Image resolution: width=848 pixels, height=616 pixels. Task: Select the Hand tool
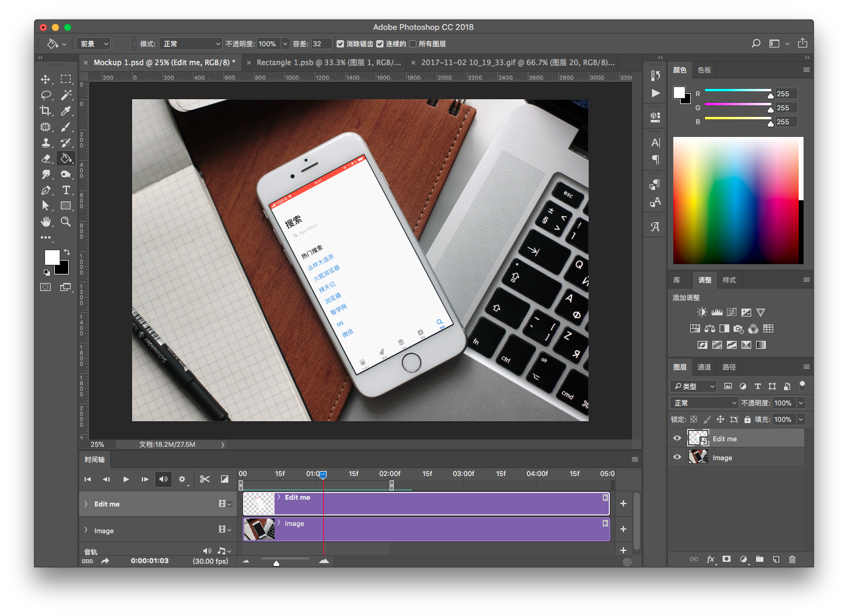[x=46, y=222]
